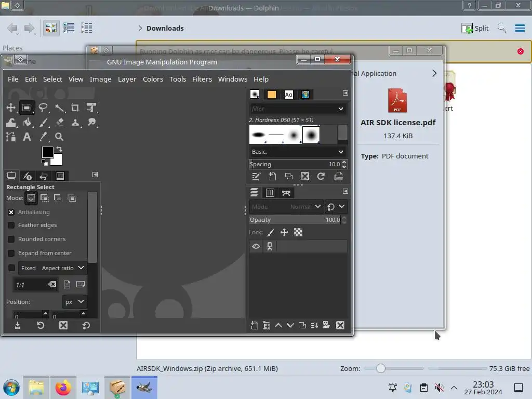
Task: Open Firefox from the taskbar
Action: (x=63, y=388)
